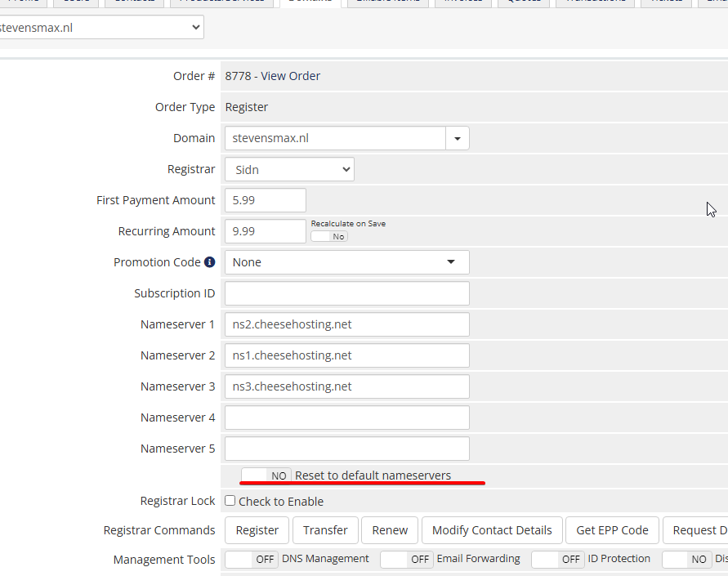
Task: Click the empty Nameserver 4 field
Action: tap(346, 417)
